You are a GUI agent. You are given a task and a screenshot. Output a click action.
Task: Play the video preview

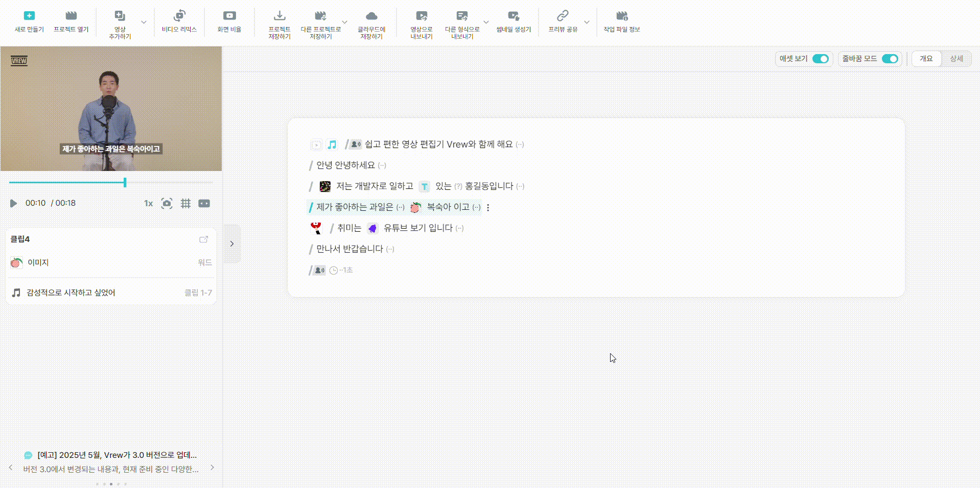point(13,203)
